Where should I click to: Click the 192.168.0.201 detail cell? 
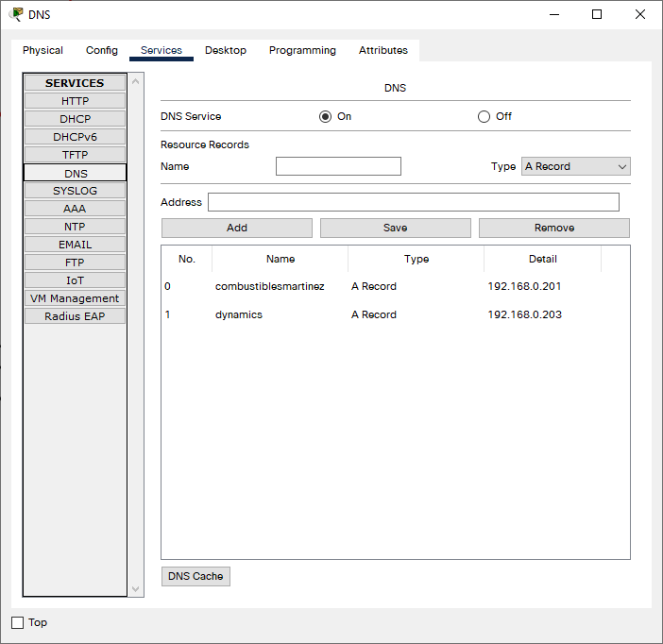click(524, 287)
